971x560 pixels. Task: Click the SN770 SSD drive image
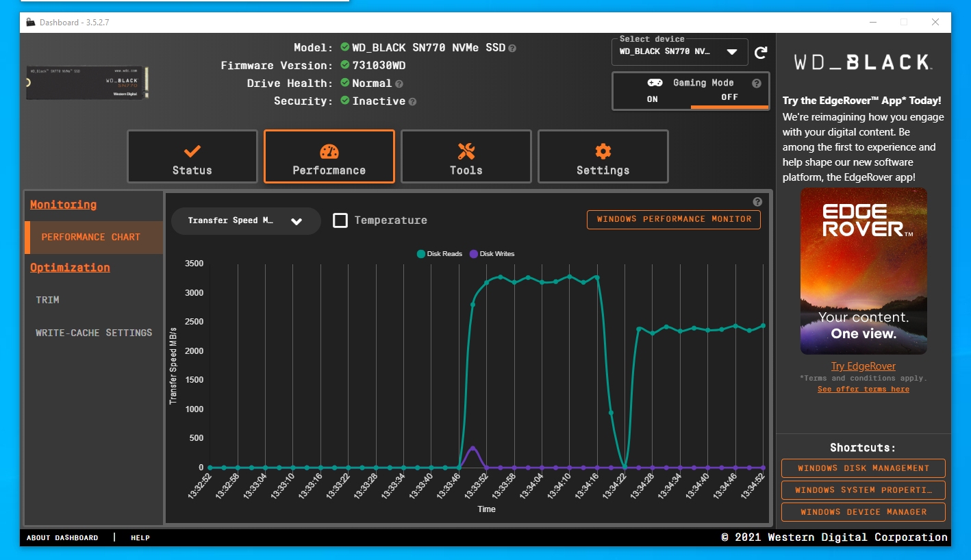[88, 83]
